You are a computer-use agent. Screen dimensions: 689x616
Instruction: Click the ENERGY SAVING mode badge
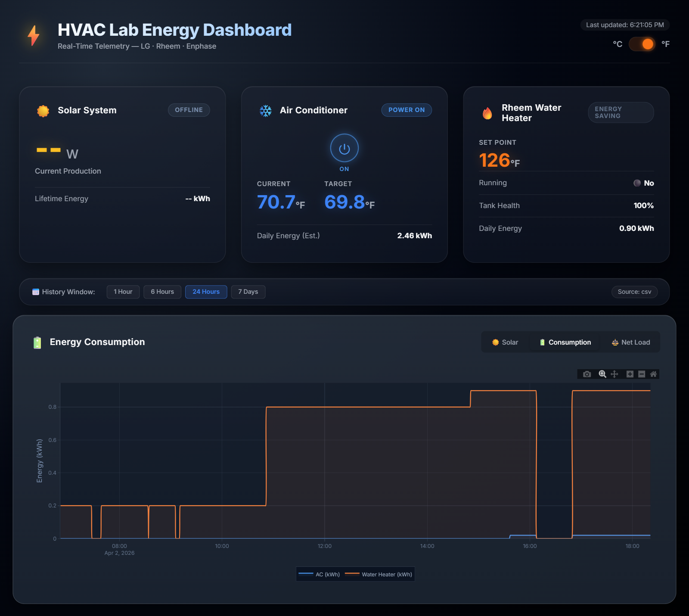coord(621,112)
